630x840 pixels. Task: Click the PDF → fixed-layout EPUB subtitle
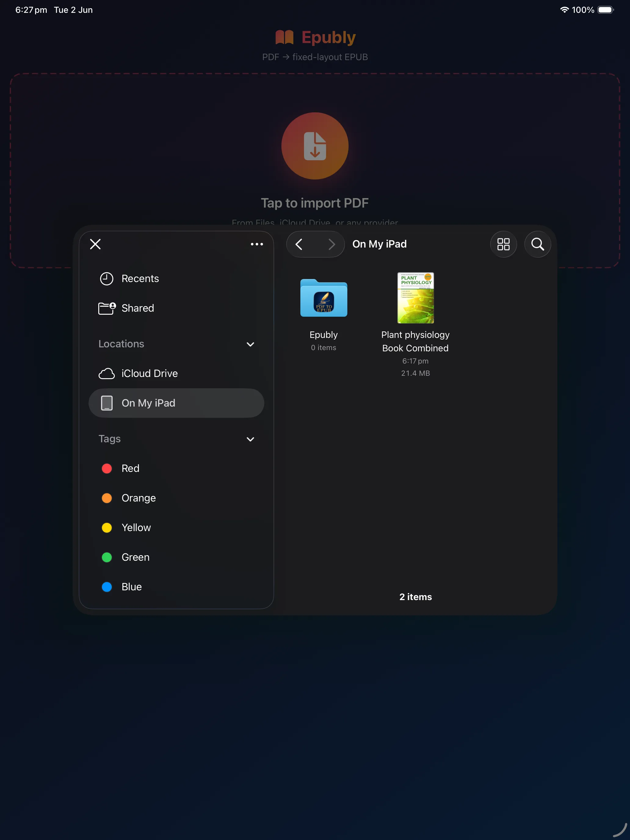pos(315,57)
